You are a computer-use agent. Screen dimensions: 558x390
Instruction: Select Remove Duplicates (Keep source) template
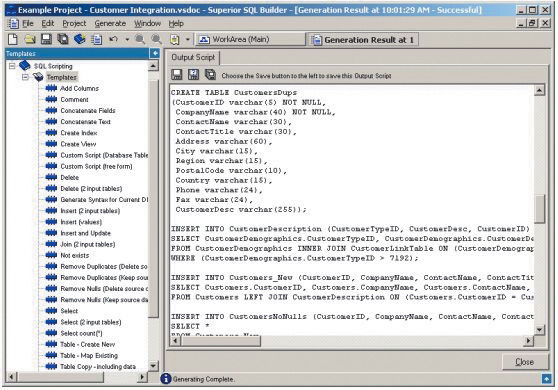(x=104, y=278)
